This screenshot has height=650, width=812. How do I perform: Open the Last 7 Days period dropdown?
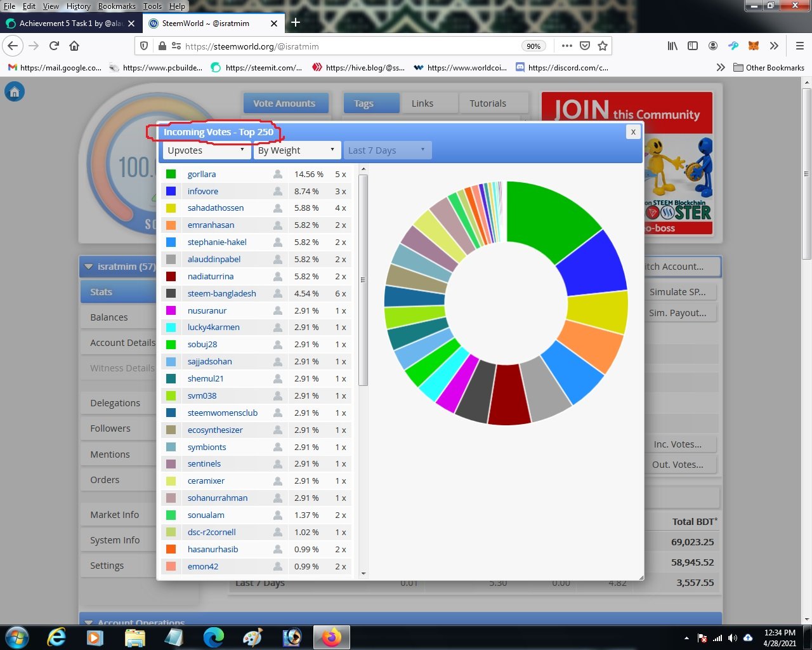tap(388, 150)
